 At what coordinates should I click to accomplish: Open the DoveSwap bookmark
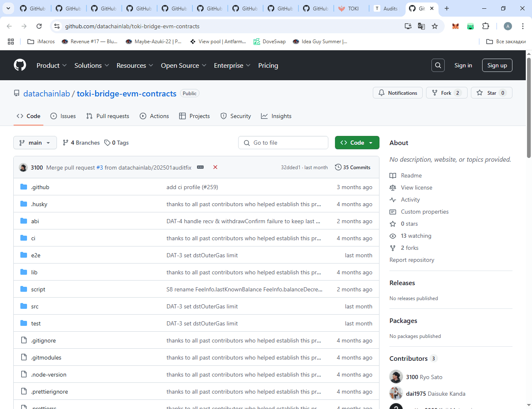(270, 42)
